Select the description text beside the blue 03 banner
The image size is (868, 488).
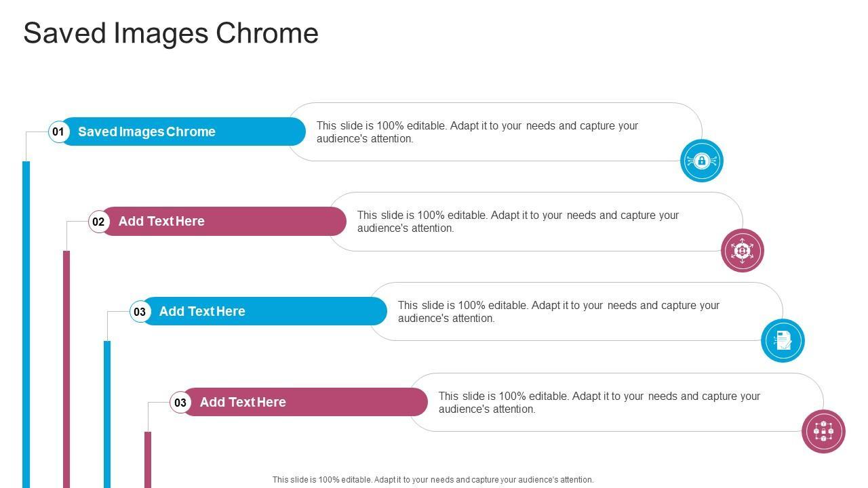coord(559,312)
